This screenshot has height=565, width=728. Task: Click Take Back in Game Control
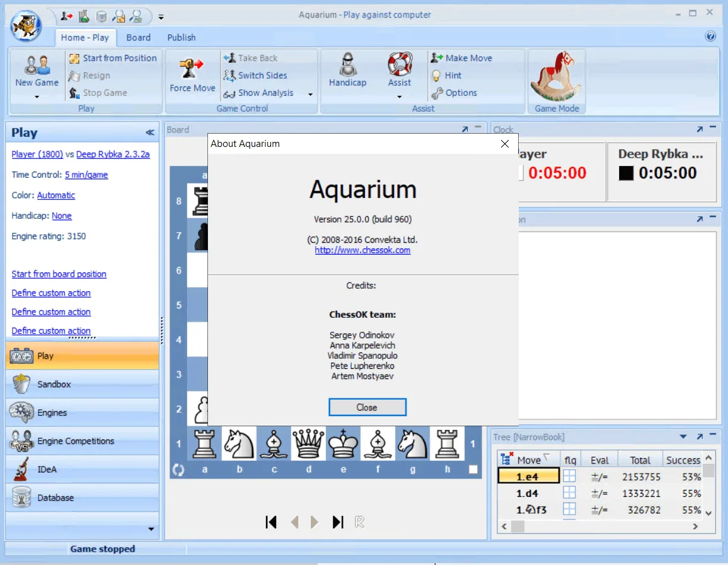250,58
